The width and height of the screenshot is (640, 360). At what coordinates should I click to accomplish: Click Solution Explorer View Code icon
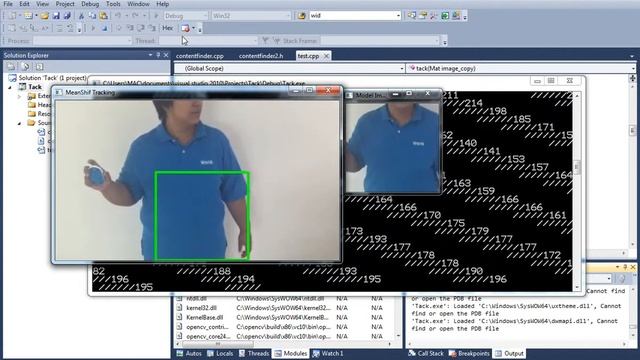[x=39, y=67]
